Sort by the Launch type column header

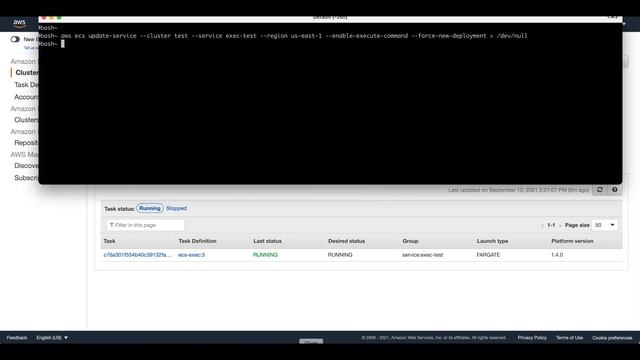tap(492, 241)
